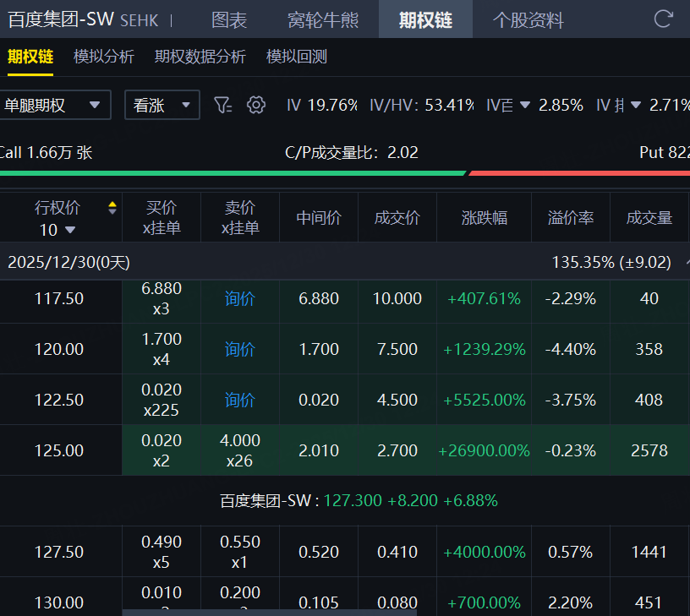The image size is (690, 616).
Task: Click the 135.35% (±9.02) expiry IV
Action: pyautogui.click(x=611, y=263)
